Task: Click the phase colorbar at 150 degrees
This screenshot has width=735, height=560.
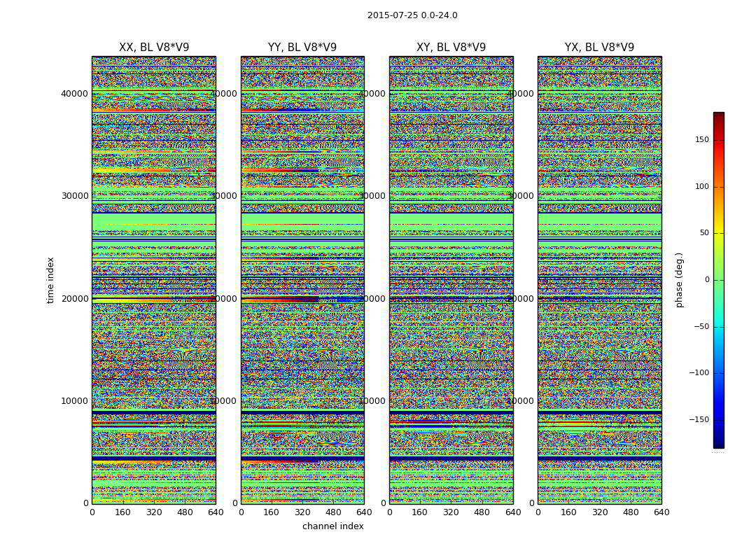Action: click(x=719, y=140)
